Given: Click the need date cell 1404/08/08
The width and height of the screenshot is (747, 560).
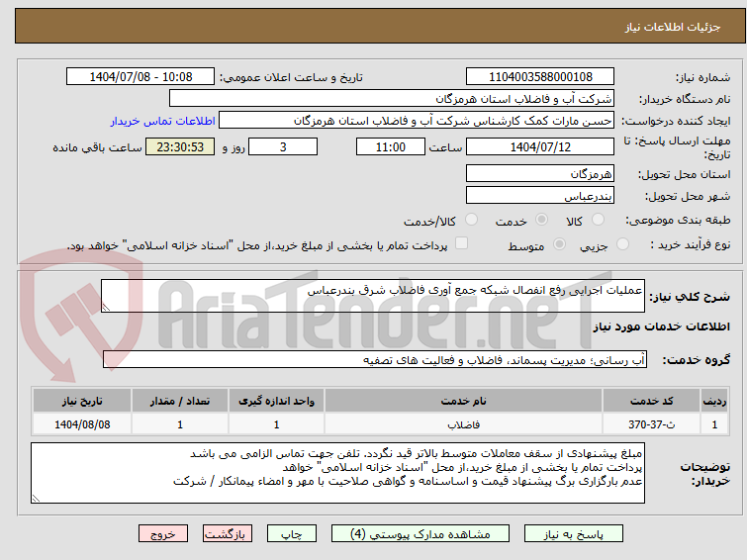Looking at the screenshot, I should 82,424.
